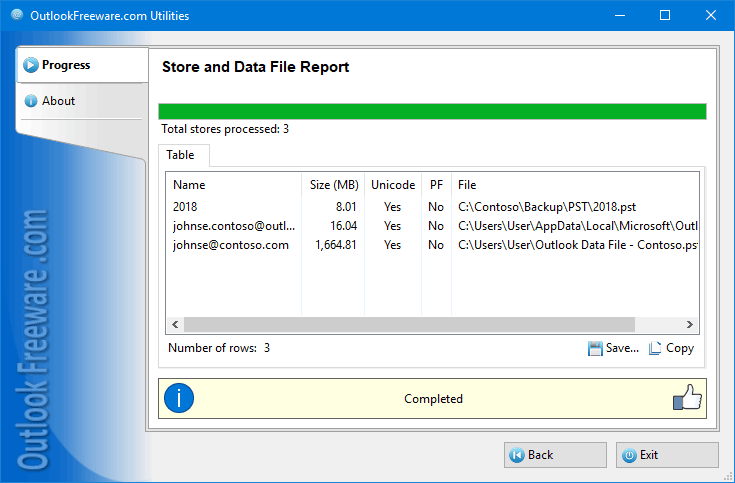Click the horizontal scrollbar thumb

click(x=409, y=325)
